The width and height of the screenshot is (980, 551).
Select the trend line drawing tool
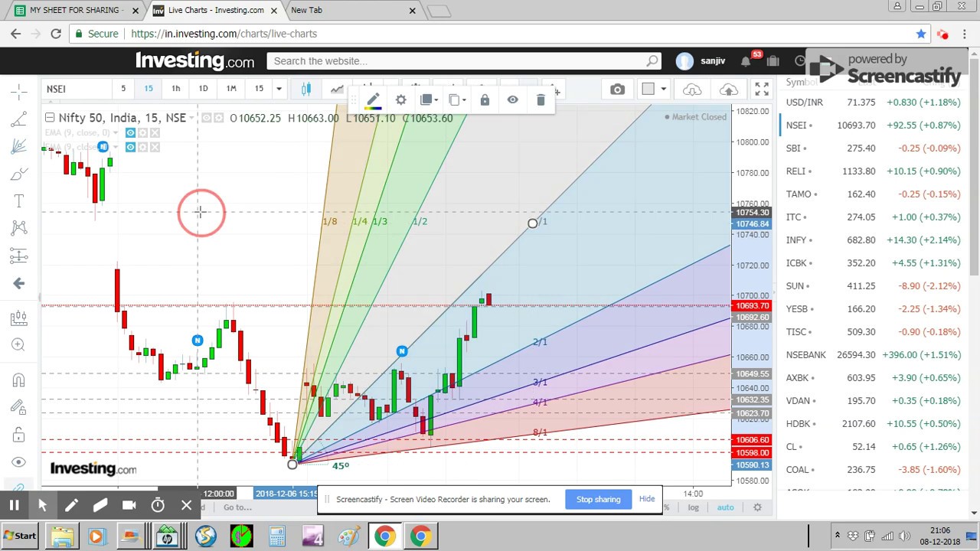(x=19, y=120)
